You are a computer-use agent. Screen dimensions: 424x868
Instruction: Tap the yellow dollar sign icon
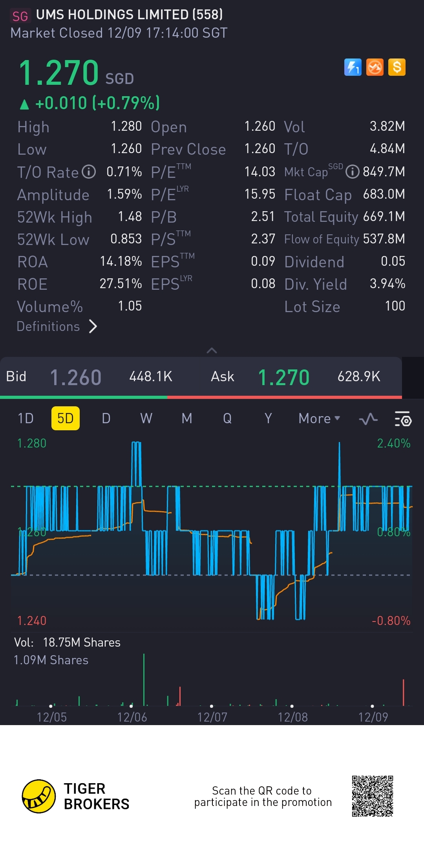click(397, 67)
